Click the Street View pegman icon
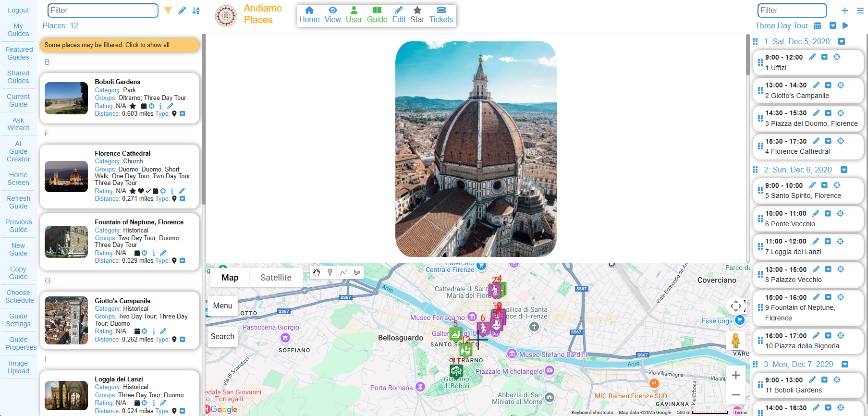This screenshot has height=416, width=868. point(736,341)
